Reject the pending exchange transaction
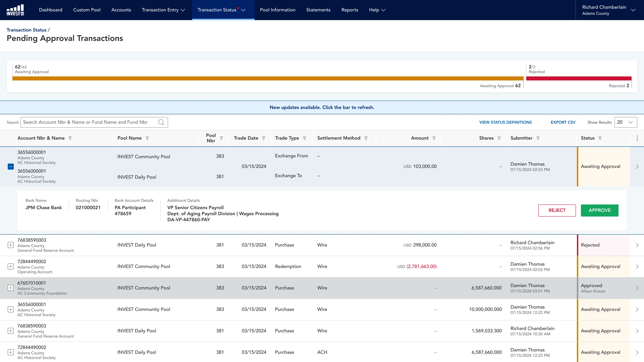 pyautogui.click(x=557, y=210)
